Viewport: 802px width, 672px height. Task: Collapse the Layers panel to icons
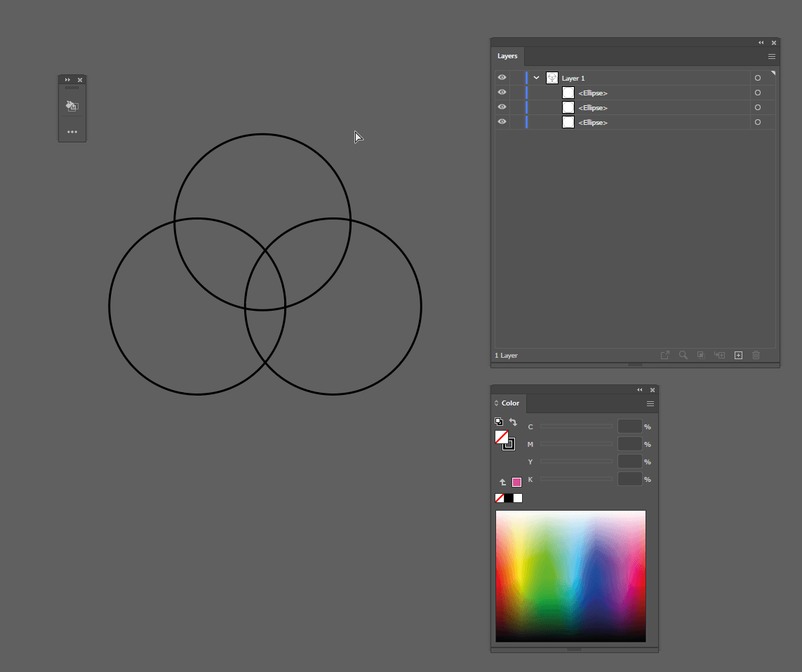pyautogui.click(x=761, y=43)
